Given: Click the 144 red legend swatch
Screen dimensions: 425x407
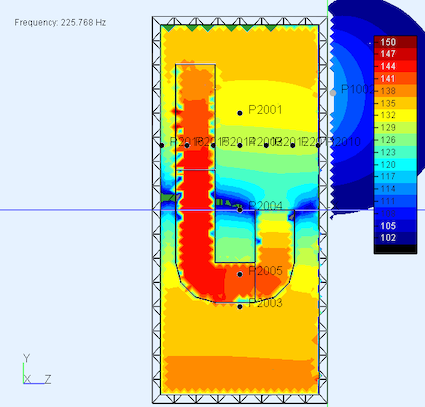Looking at the screenshot, I should point(396,66).
